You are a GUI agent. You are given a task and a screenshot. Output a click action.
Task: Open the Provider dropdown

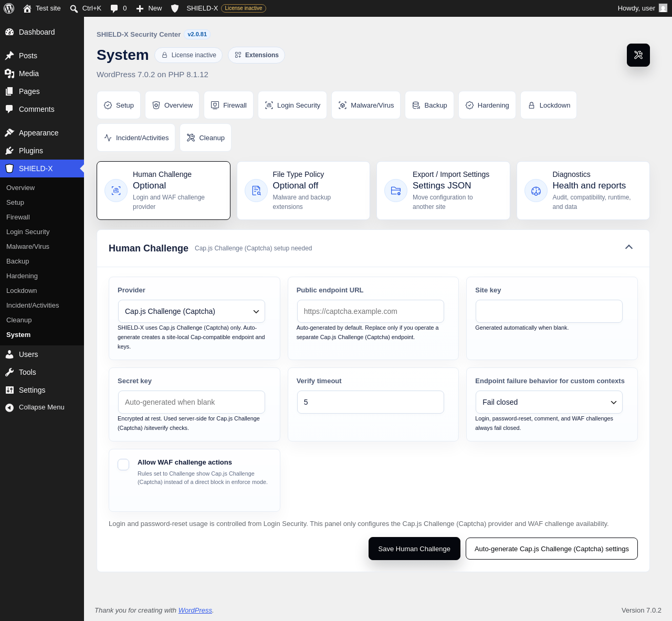tap(192, 311)
